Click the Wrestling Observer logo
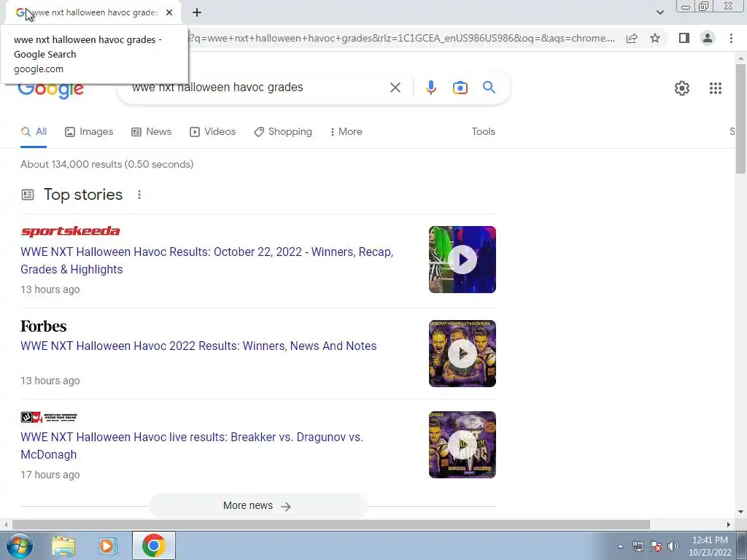 (49, 417)
